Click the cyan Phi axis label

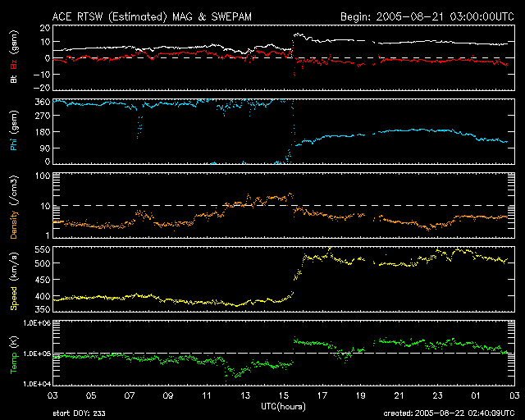coord(14,143)
